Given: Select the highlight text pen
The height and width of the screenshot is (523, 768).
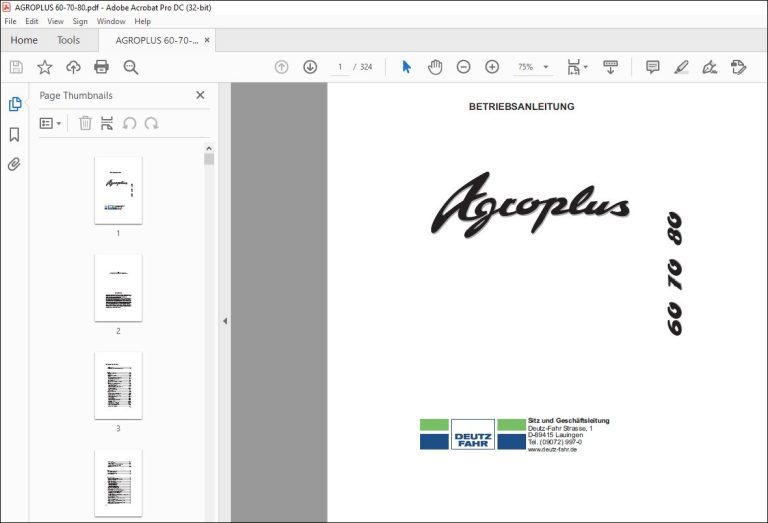Looking at the screenshot, I should click(681, 67).
